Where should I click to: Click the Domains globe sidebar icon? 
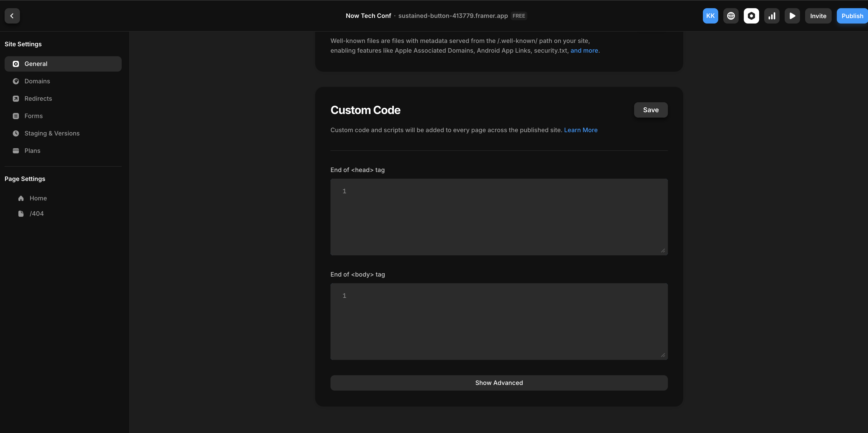[16, 81]
